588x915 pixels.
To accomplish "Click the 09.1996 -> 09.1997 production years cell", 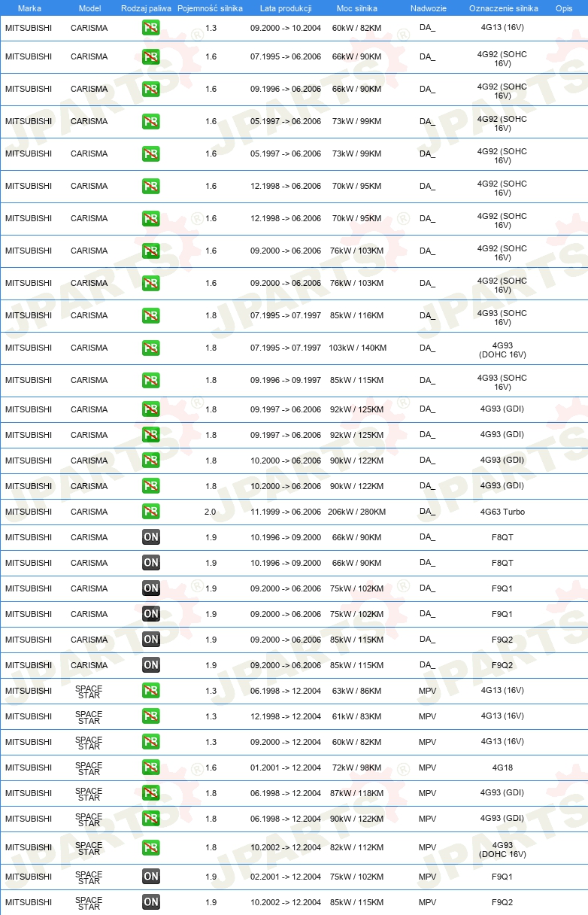I will [286, 380].
